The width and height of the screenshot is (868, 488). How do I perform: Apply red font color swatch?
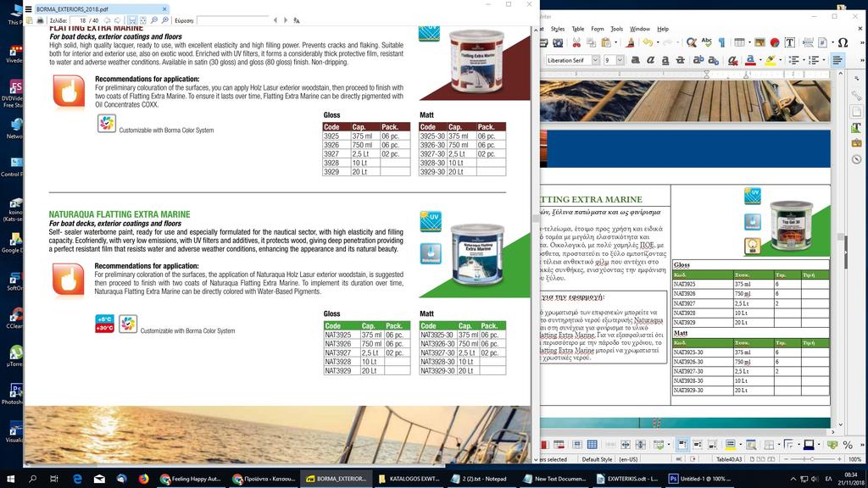(750, 60)
